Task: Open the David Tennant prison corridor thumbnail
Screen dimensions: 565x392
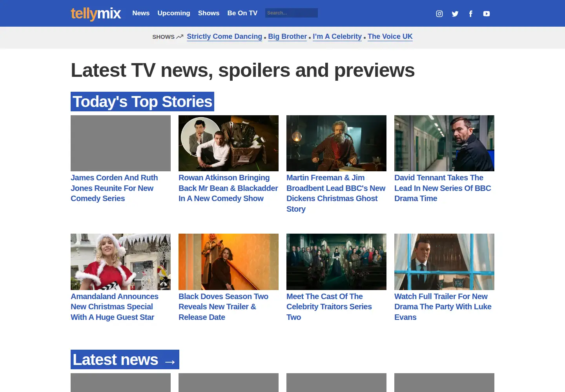Action: click(x=444, y=143)
